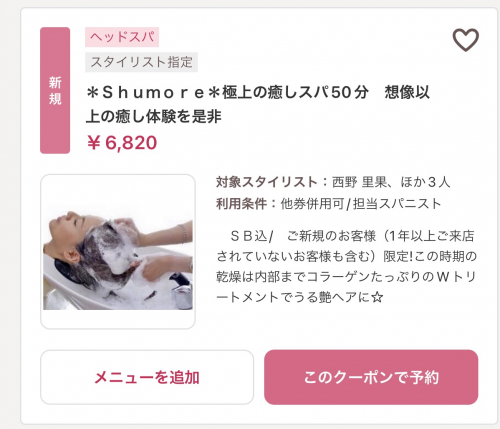The width and height of the screenshot is (500, 429).
Task: Click the first asterisk before Shumore
Action: (92, 93)
